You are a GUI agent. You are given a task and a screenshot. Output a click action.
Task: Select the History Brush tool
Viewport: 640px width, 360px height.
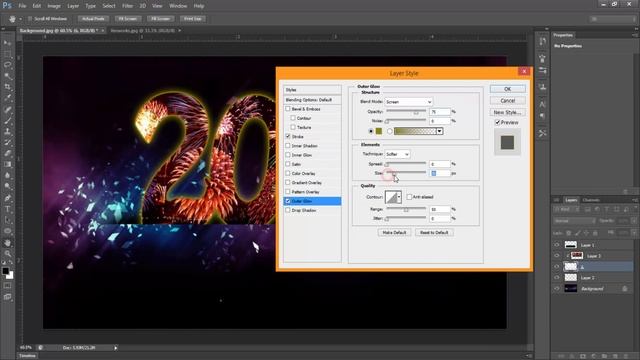pos(7,142)
